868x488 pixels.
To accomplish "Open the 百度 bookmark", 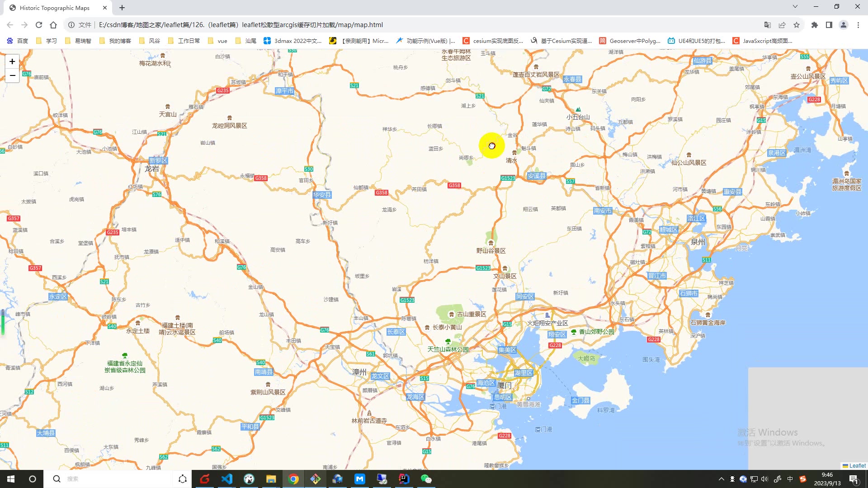I will [x=17, y=41].
